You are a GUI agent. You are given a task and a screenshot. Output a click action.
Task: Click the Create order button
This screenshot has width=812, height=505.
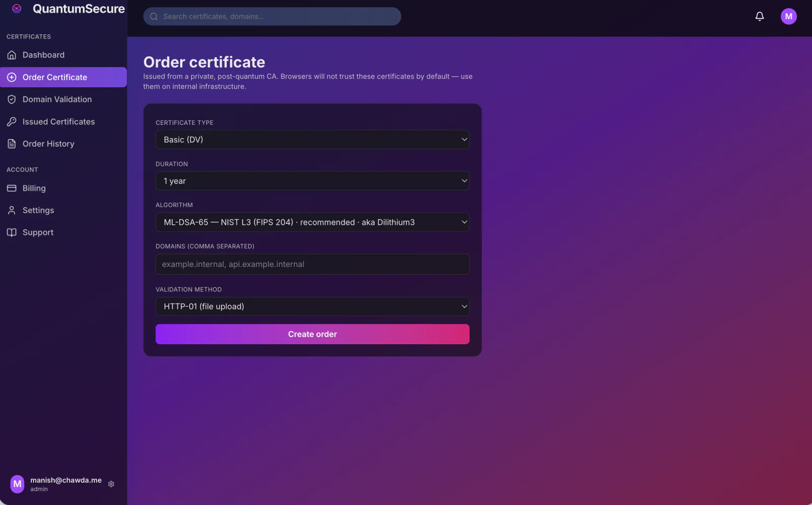tap(312, 334)
